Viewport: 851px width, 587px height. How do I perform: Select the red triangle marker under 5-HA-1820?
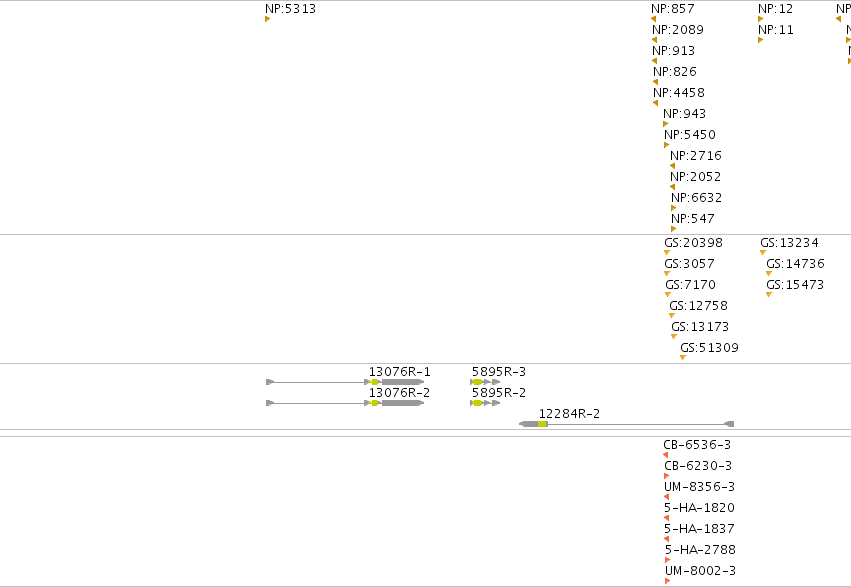coord(666,518)
